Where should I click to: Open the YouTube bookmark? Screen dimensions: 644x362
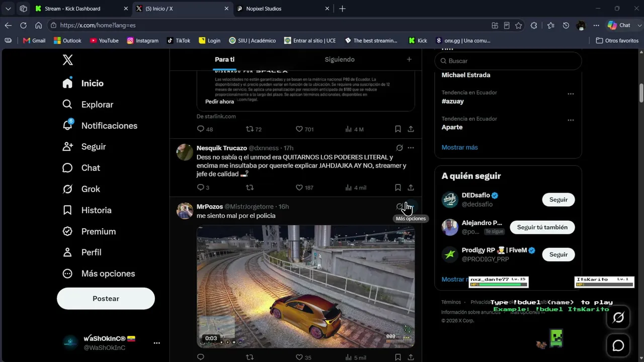[x=104, y=41]
